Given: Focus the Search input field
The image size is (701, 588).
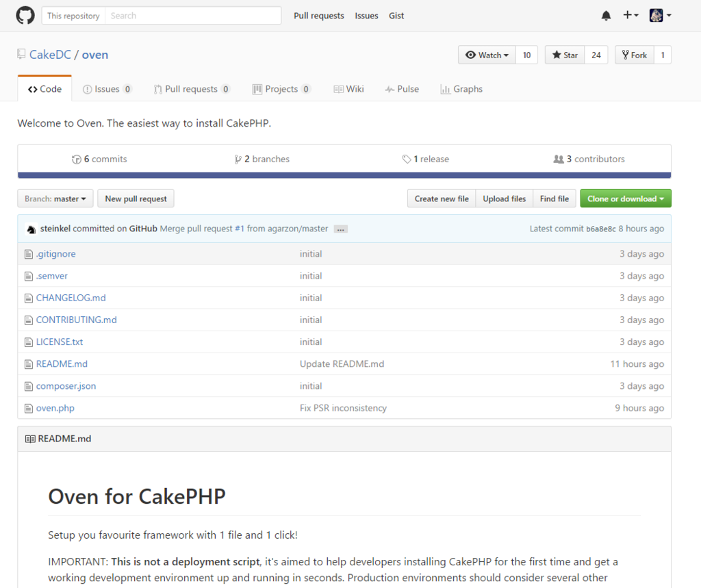Looking at the screenshot, I should [x=193, y=16].
